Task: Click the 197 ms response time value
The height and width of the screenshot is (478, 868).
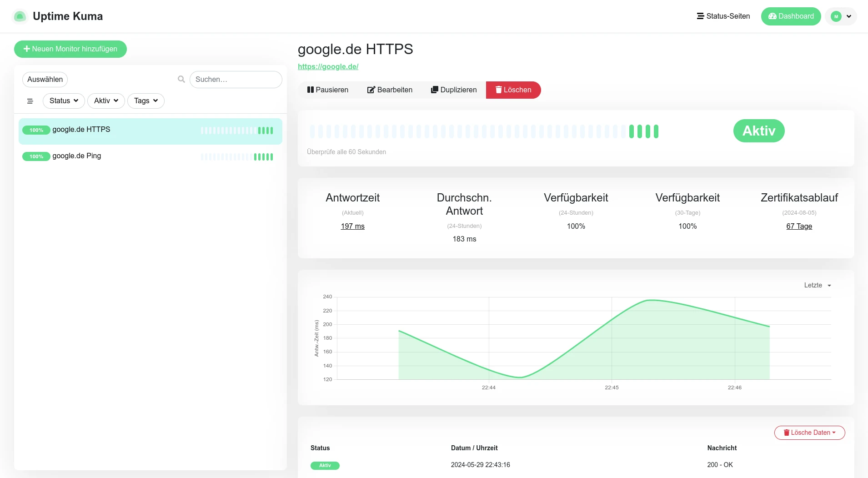Action: pyautogui.click(x=352, y=226)
